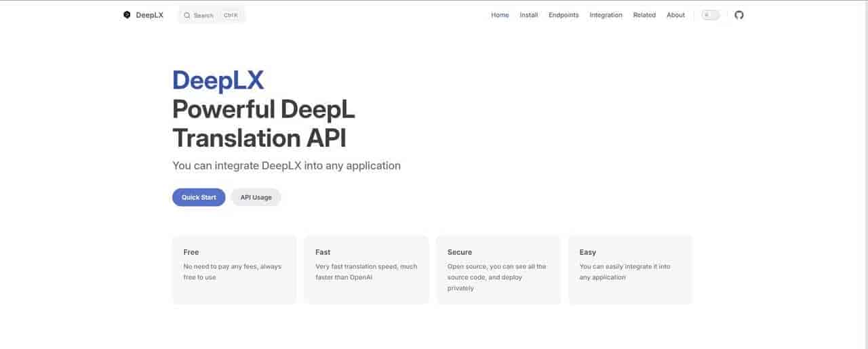
Task: Visit the About page
Action: 675,15
